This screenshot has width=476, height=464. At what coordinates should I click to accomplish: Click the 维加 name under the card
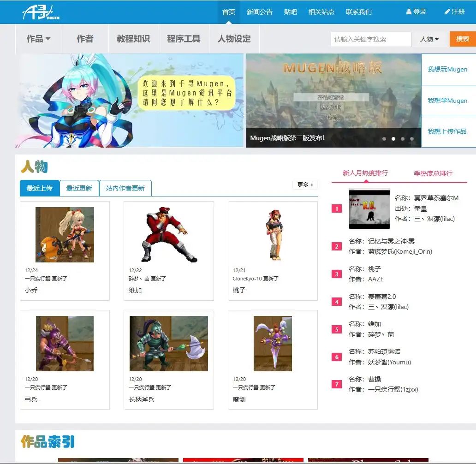[x=136, y=290]
